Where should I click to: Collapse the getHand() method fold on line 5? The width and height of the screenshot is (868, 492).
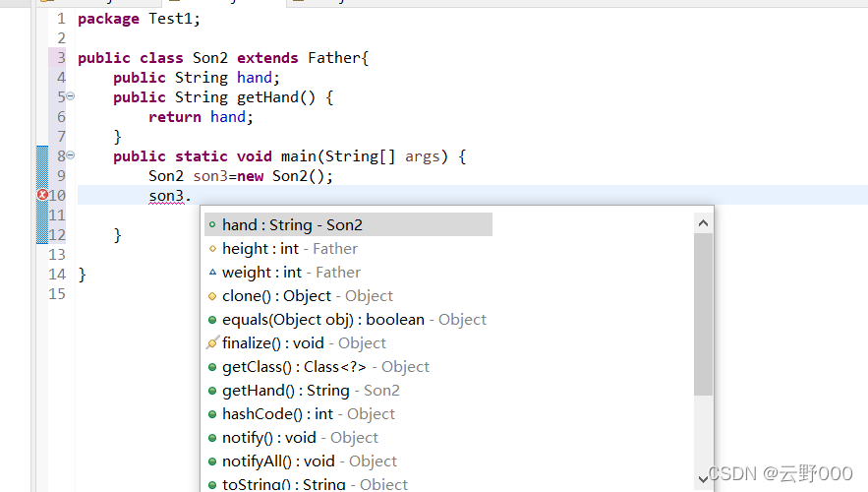click(x=71, y=96)
